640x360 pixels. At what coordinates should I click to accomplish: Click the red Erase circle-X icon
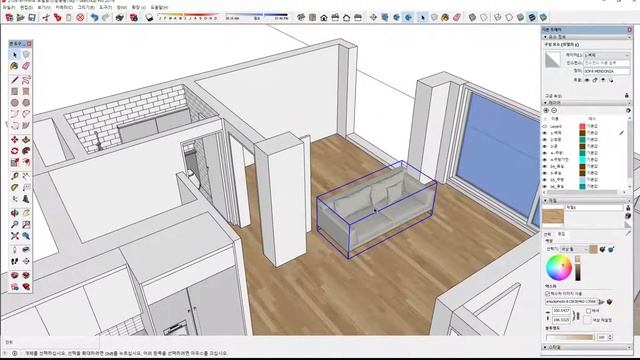(80, 17)
